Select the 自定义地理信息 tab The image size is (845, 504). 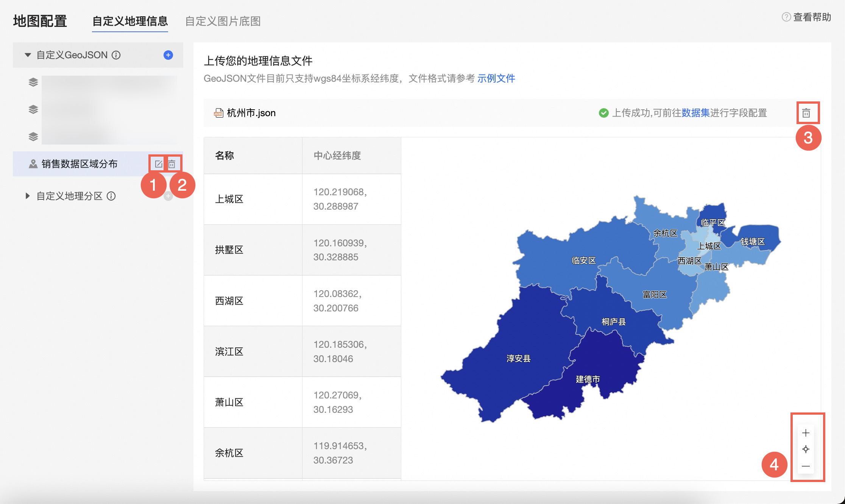tap(130, 22)
